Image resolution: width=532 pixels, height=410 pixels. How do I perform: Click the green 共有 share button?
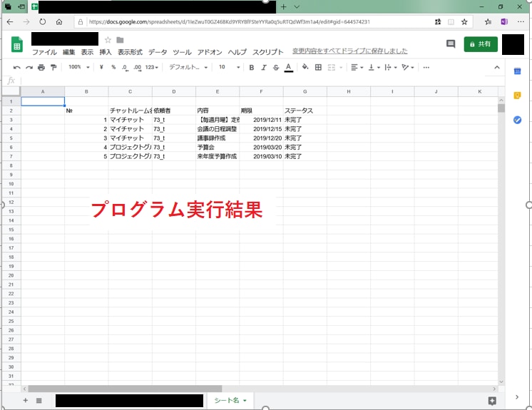(481, 44)
